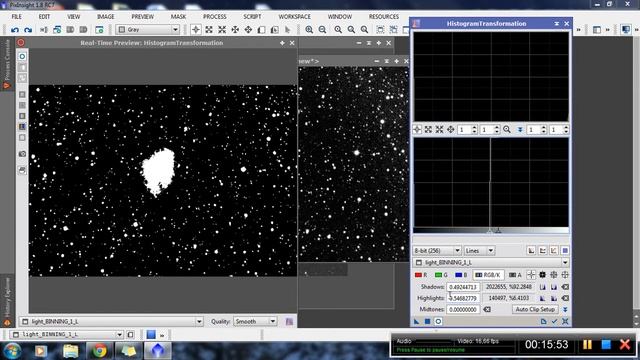Click the record icon at the Real-Time Preview title
The image size is (640, 360).
click(21, 42)
